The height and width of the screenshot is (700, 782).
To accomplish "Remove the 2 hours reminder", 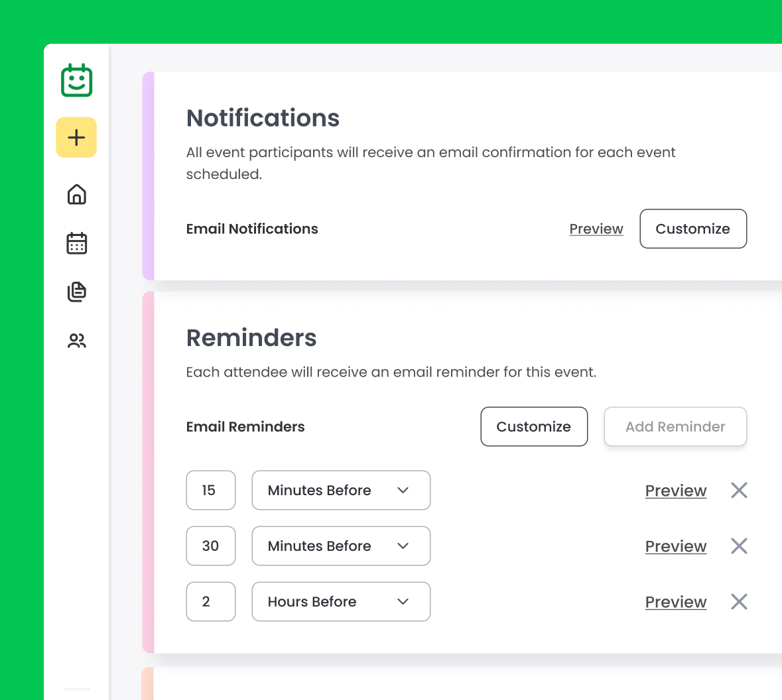I will pyautogui.click(x=739, y=602).
